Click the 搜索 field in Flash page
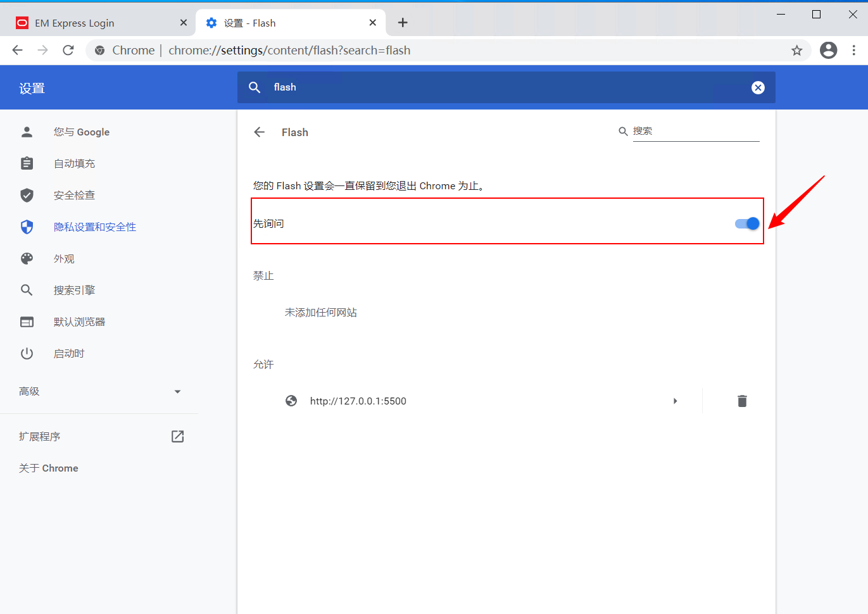This screenshot has height=614, width=868. (695, 132)
